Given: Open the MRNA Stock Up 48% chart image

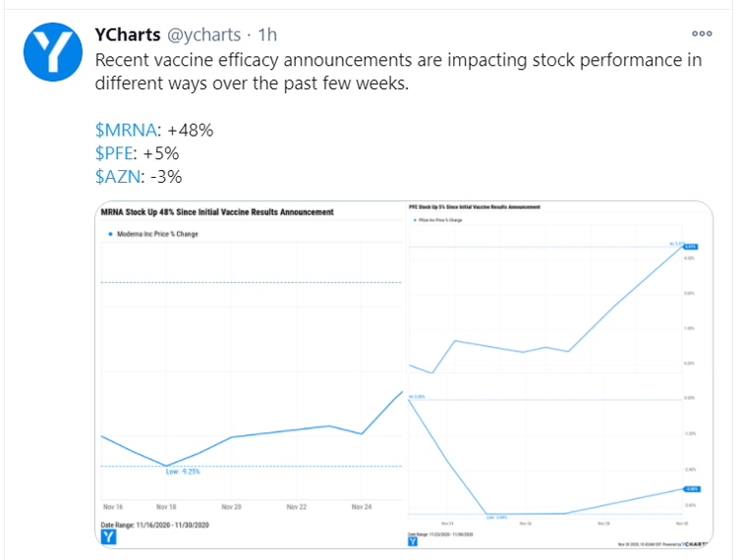Looking at the screenshot, I should tap(251, 364).
